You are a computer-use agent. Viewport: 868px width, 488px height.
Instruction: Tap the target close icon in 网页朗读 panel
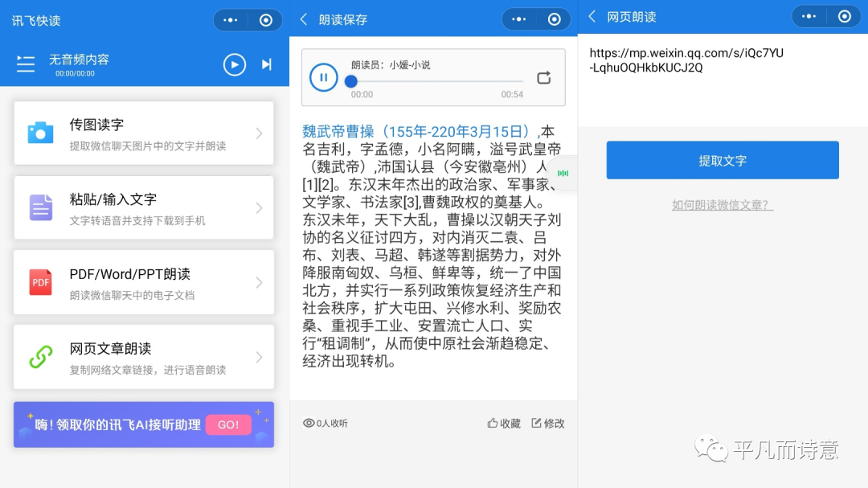tap(844, 17)
